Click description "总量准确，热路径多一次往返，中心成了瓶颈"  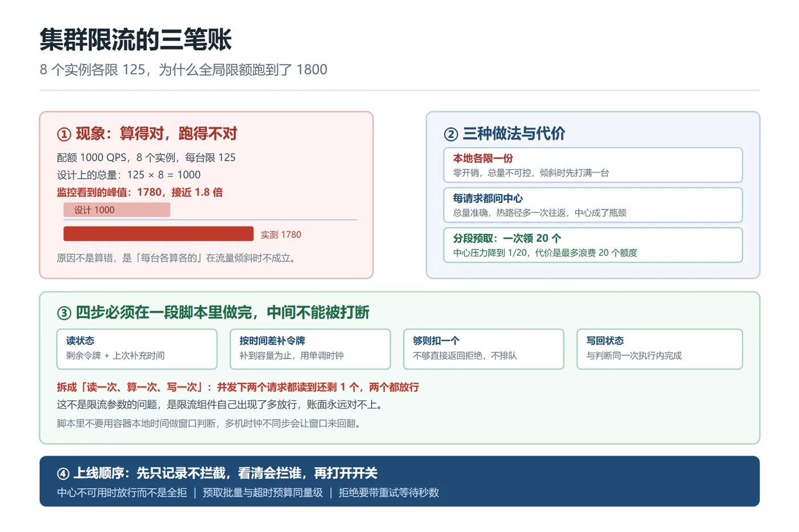[540, 213]
